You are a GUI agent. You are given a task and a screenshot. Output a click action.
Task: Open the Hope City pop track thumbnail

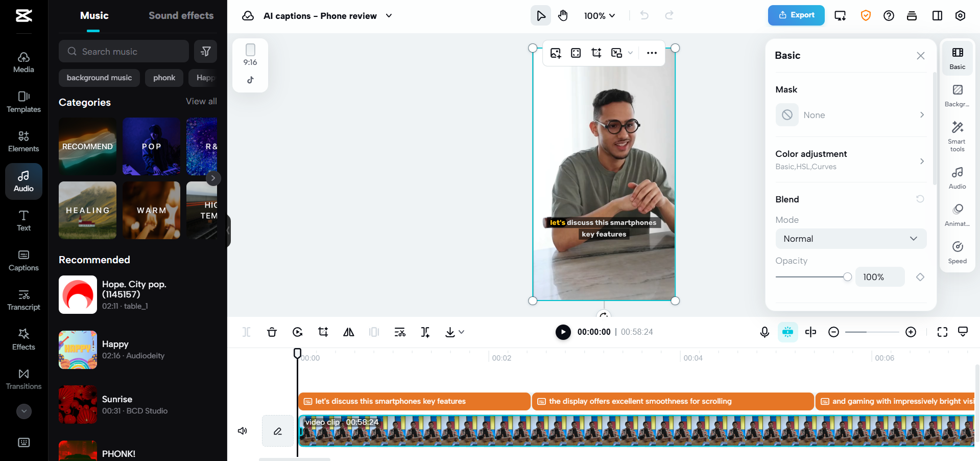click(x=78, y=295)
